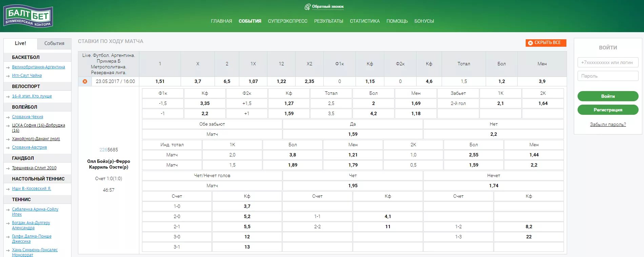The height and width of the screenshot is (257, 644).
Task: Open the Обратный звонок link
Action: (x=328, y=6)
